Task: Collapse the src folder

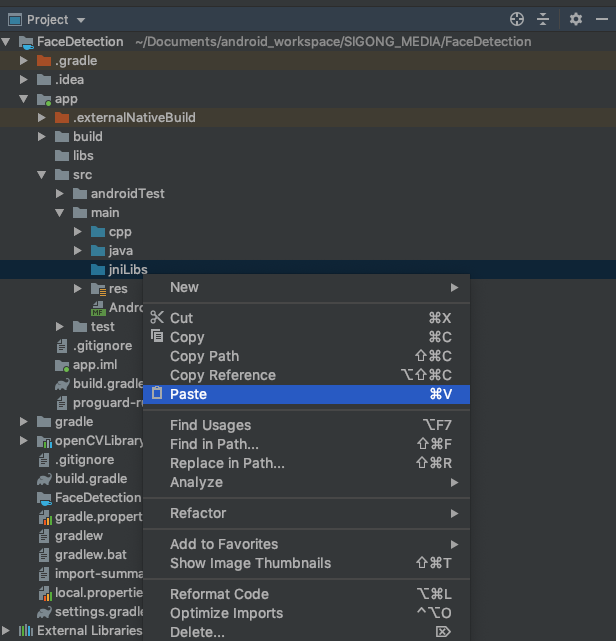Action: point(41,175)
